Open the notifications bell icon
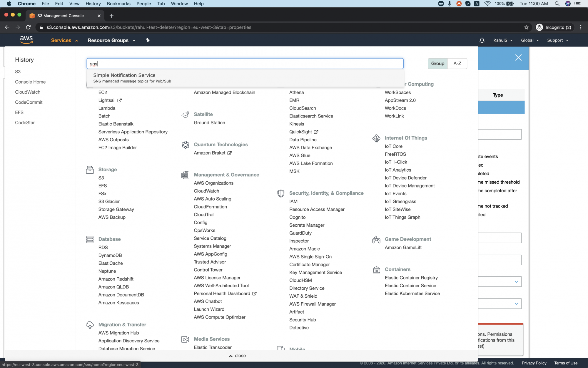588x368 pixels. click(482, 40)
